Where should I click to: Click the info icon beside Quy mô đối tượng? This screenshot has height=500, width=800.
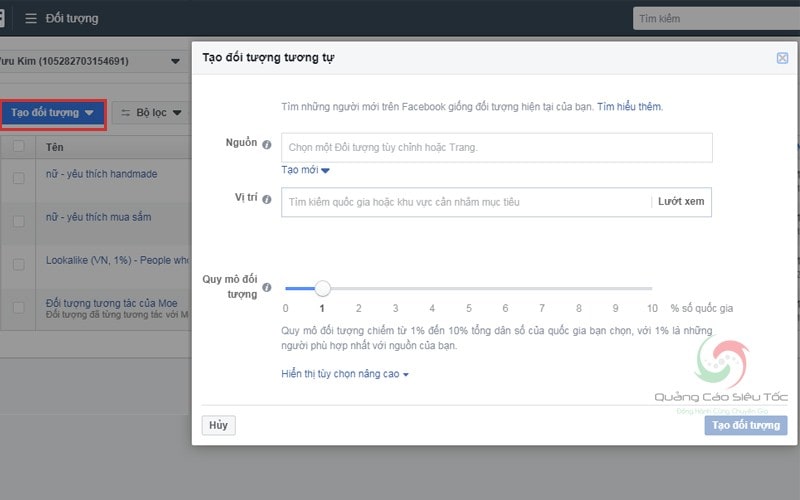coord(266,287)
